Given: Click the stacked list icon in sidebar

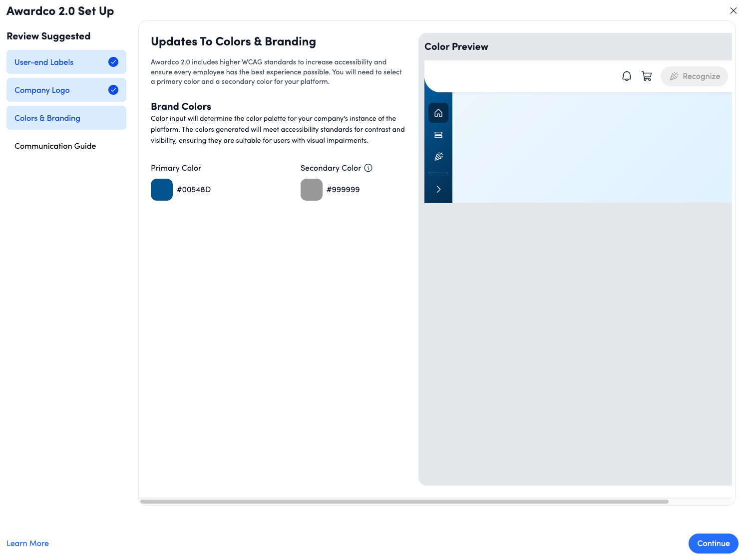Looking at the screenshot, I should (x=438, y=135).
